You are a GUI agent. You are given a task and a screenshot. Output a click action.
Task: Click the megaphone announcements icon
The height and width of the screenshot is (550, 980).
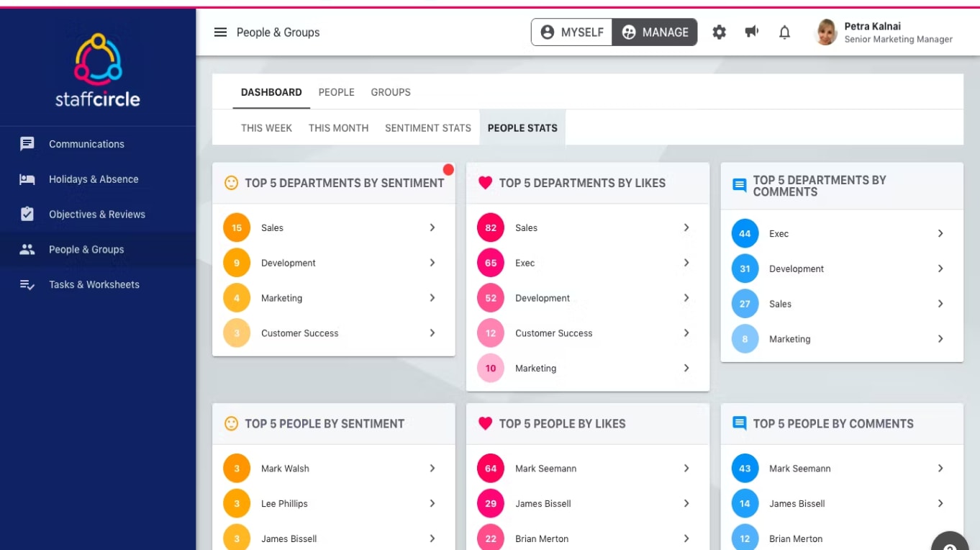point(752,32)
